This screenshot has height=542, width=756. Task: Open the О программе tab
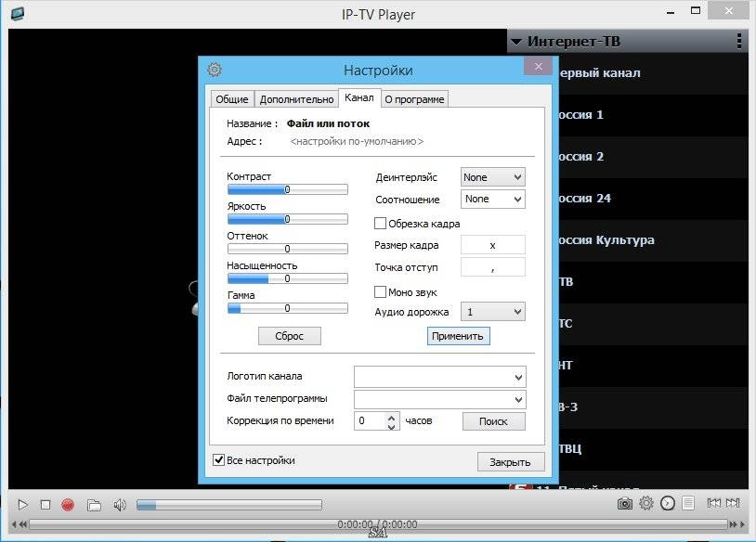click(x=414, y=99)
